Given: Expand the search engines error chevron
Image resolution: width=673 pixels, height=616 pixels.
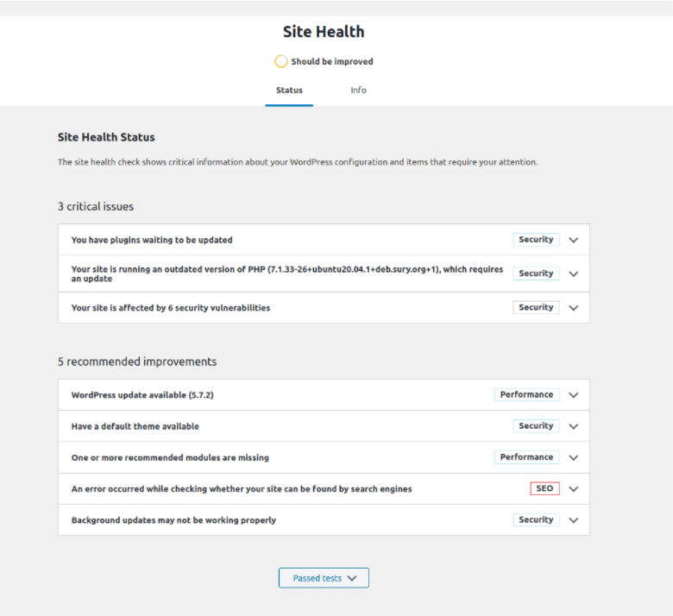Looking at the screenshot, I should 574,489.
